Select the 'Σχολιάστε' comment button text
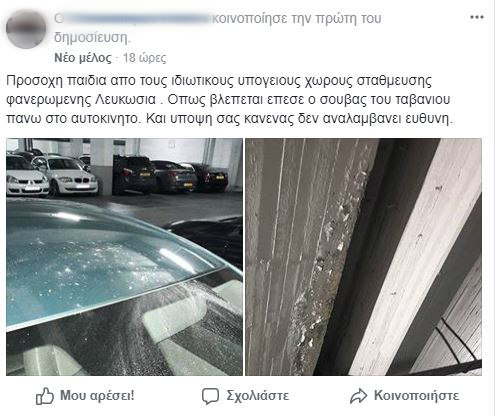 258,396
